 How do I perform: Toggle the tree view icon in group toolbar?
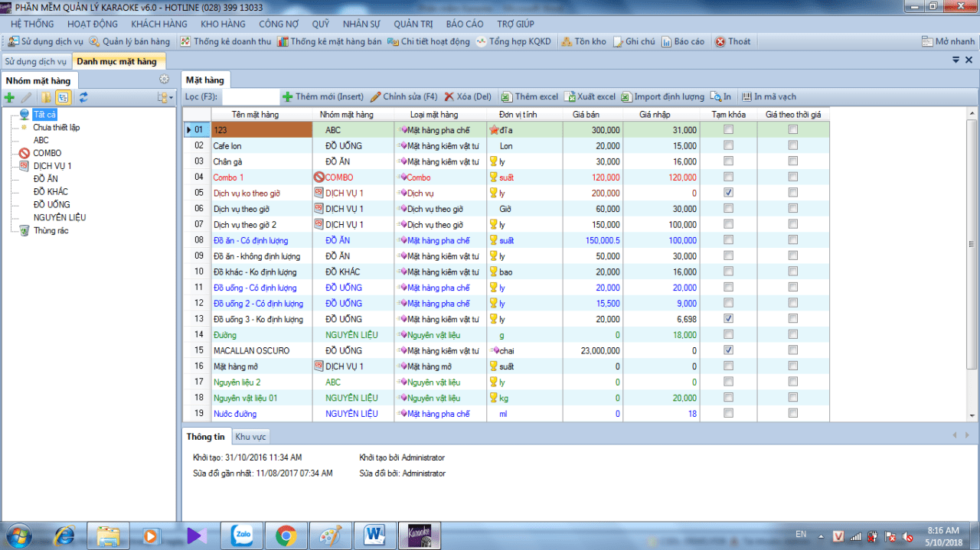64,97
